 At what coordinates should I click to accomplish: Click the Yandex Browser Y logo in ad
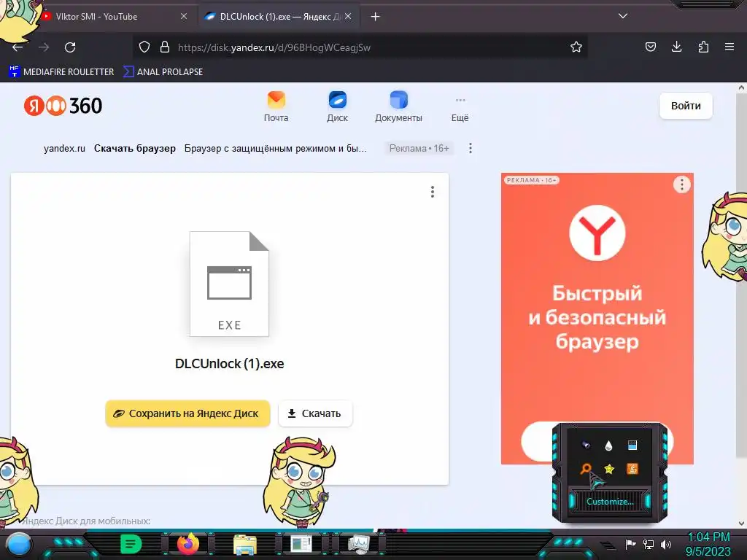click(597, 233)
